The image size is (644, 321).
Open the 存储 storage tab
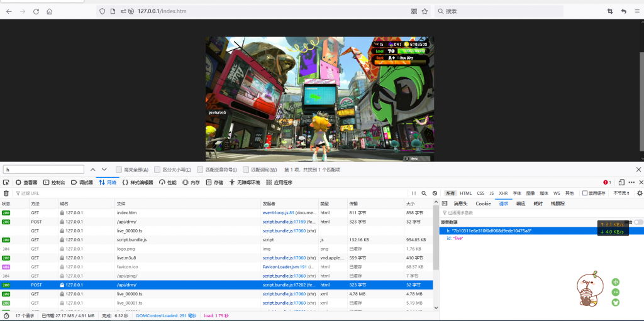214,182
